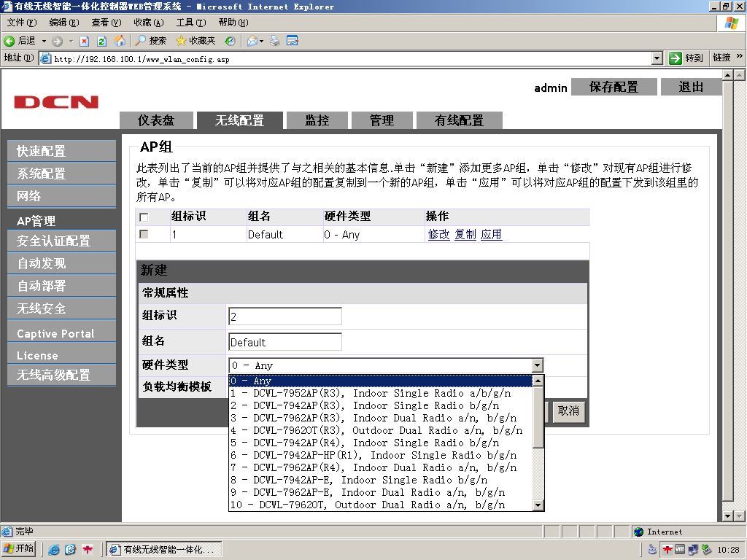This screenshot has width=747, height=560.
Task: Click the edit page toolbar icon
Action: pyautogui.click(x=293, y=41)
